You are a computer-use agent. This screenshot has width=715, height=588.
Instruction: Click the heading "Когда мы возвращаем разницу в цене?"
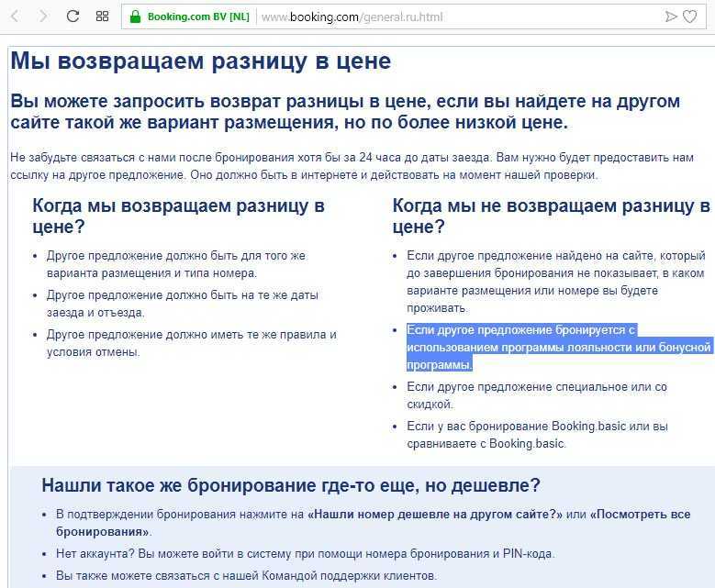pos(178,216)
